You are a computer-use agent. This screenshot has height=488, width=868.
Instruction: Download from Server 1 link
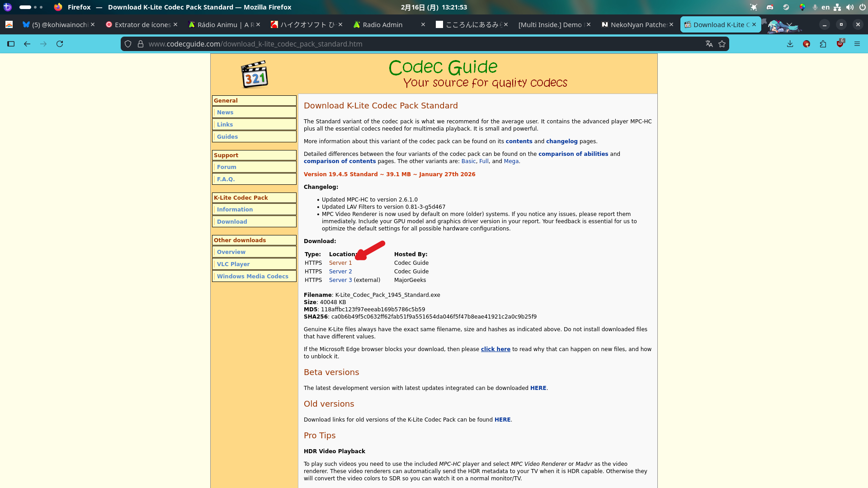(340, 263)
